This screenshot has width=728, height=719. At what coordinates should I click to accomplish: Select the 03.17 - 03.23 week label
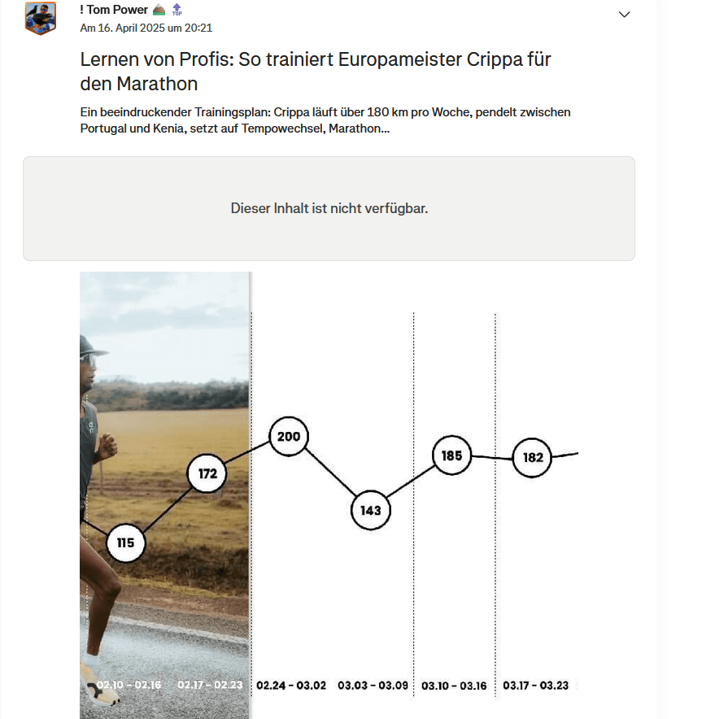tap(536, 686)
